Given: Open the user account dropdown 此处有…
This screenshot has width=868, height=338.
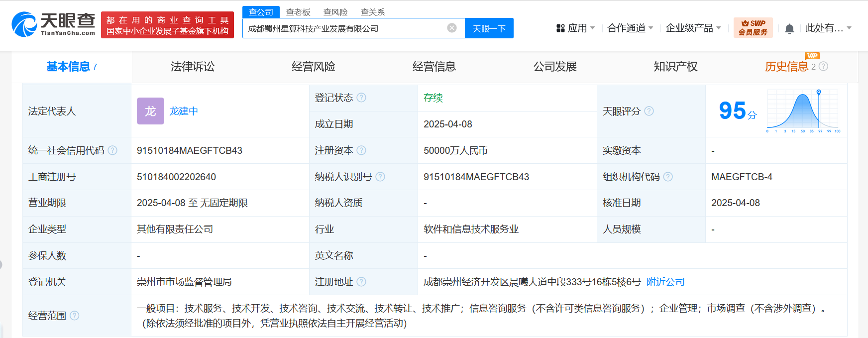Looking at the screenshot, I should 828,28.
